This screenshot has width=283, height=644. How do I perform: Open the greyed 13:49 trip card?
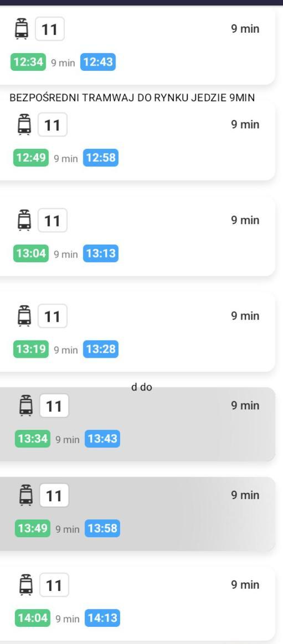[137, 514]
